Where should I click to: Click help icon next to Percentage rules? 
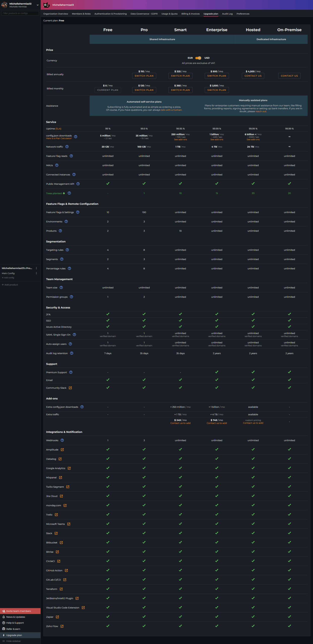69,268
